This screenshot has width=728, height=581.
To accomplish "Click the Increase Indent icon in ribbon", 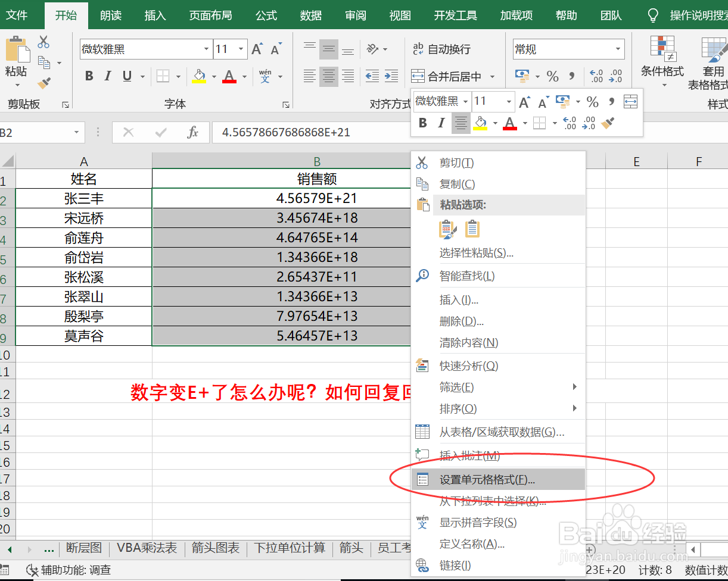I will [x=391, y=76].
